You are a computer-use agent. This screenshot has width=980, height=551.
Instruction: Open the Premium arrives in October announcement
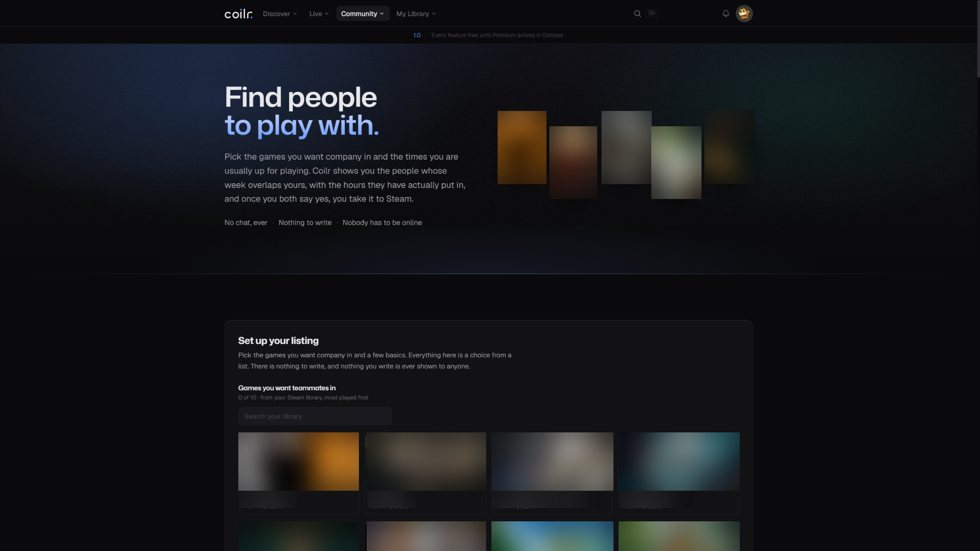pyautogui.click(x=497, y=35)
